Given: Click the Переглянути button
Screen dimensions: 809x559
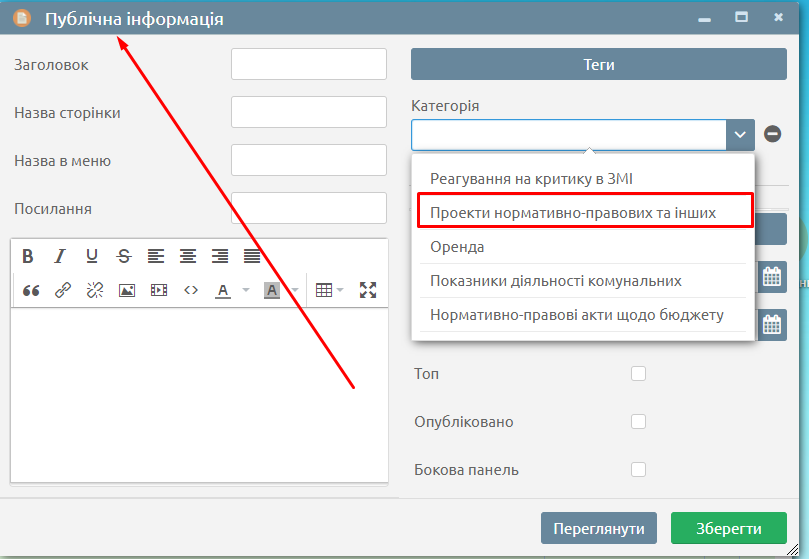Looking at the screenshot, I should pyautogui.click(x=599, y=529).
